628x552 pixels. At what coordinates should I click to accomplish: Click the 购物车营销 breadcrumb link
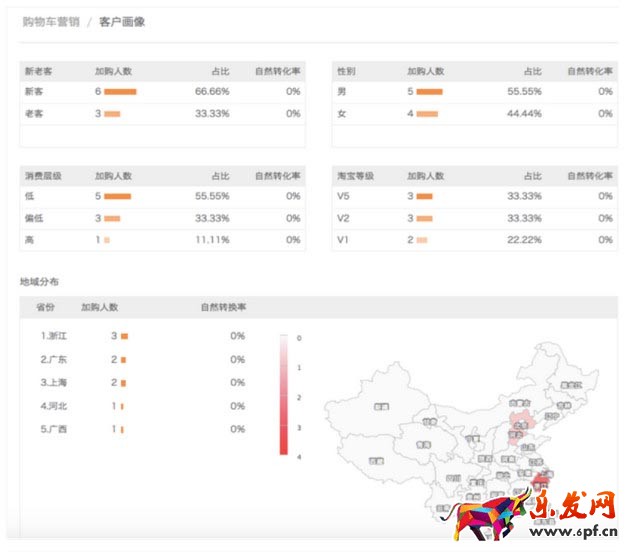coord(50,21)
